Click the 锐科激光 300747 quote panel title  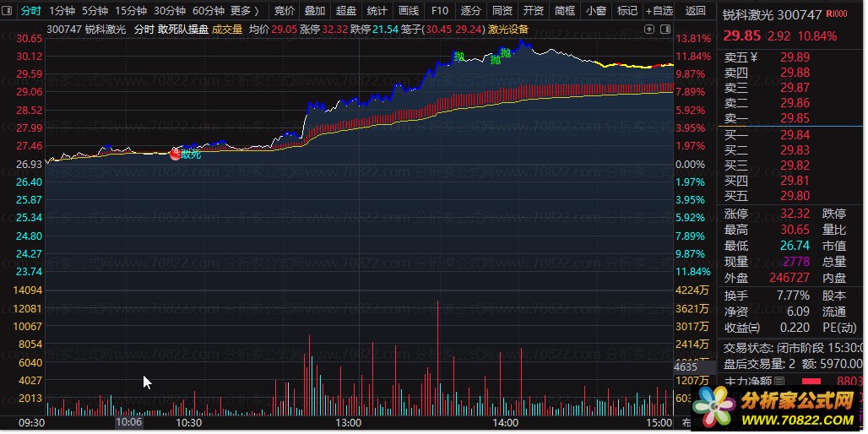coord(773,15)
